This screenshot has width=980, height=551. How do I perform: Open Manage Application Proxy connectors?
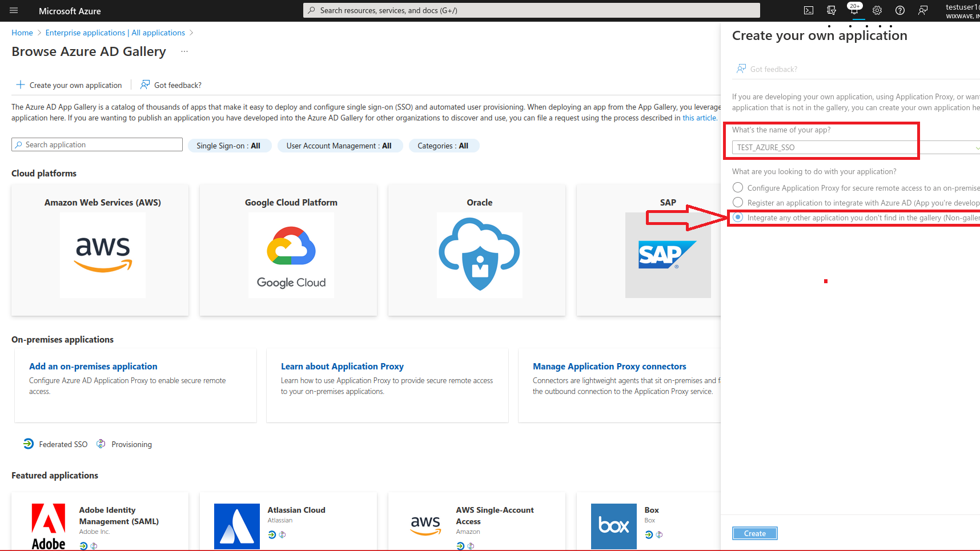point(609,366)
